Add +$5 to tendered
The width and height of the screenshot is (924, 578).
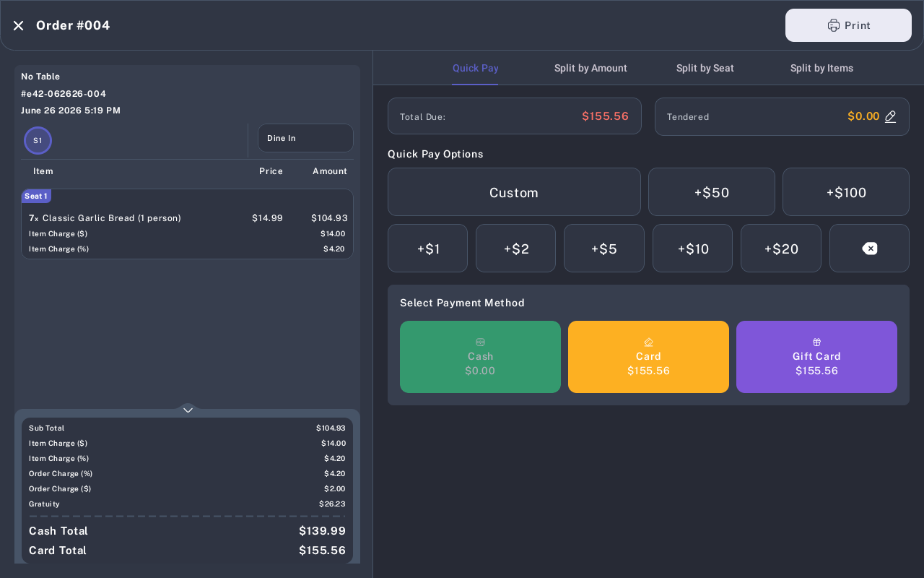[604, 249]
